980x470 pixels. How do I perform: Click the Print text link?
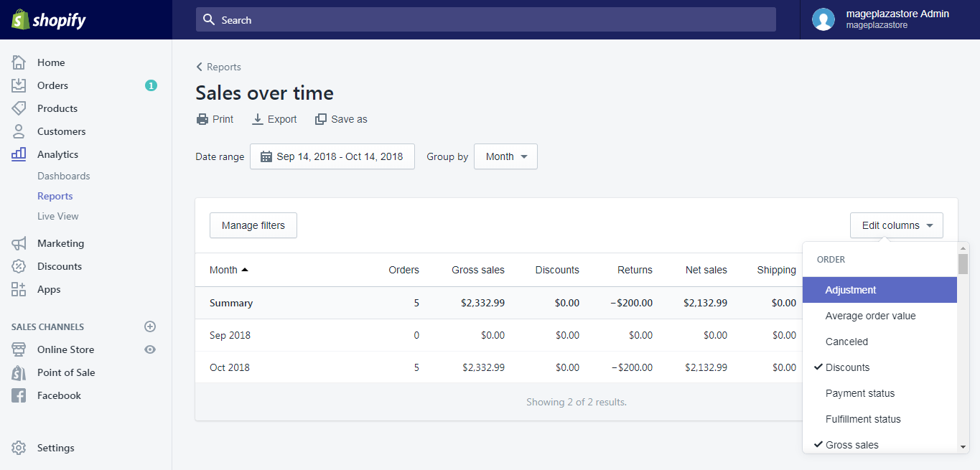(223, 119)
